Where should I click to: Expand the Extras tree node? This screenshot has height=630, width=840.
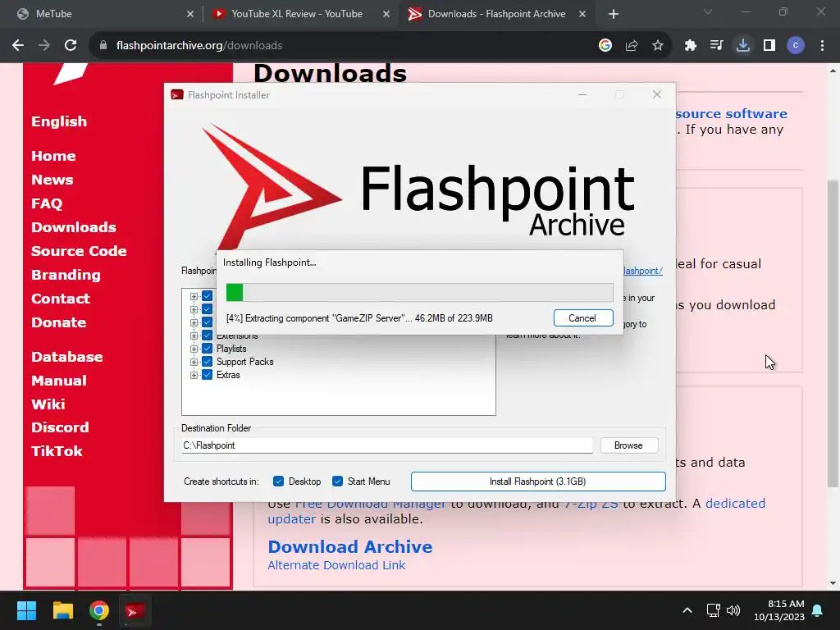pyautogui.click(x=194, y=375)
